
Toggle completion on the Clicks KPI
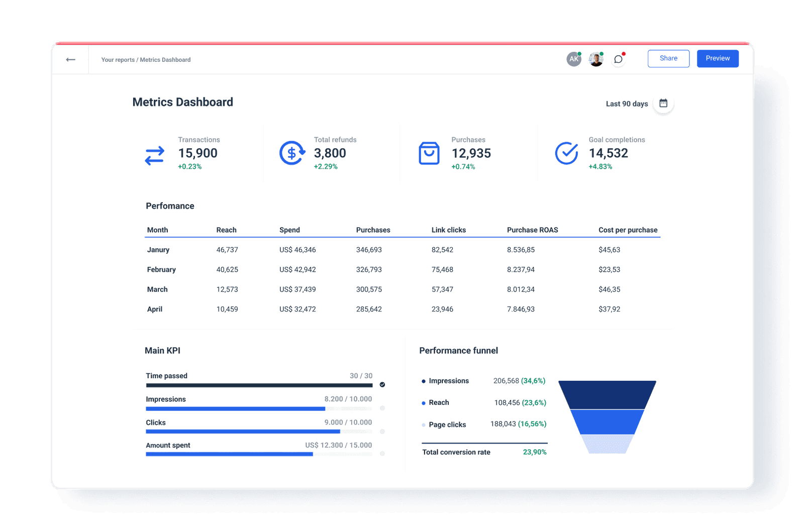tap(382, 431)
